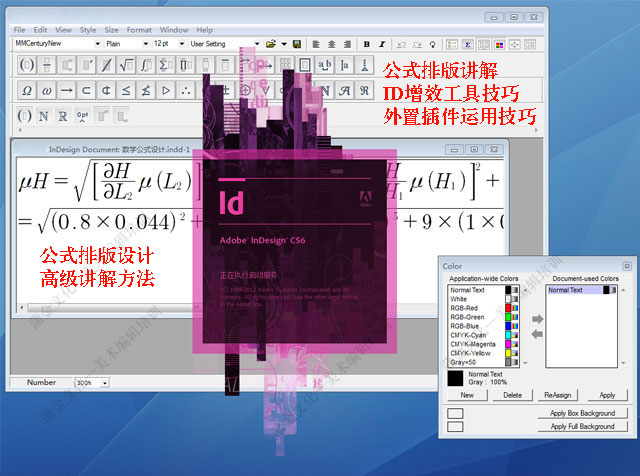The image size is (640, 476).
Task: Open the 'ab' label spacing template
Action: coord(325,65)
